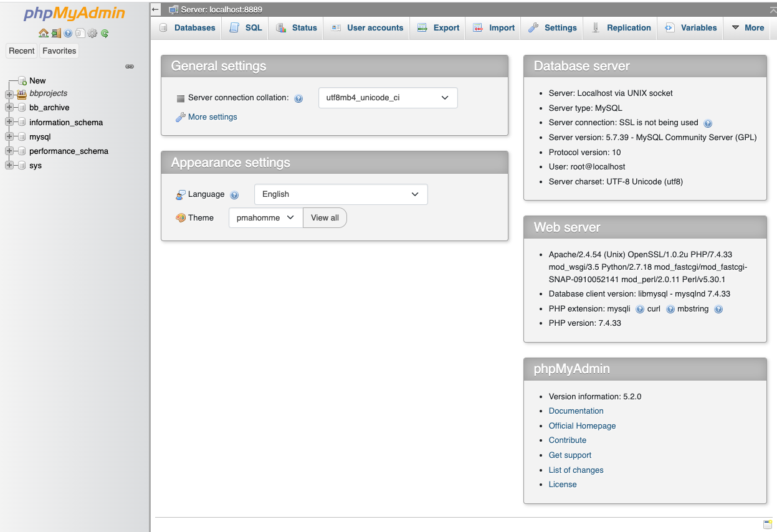Click help icon after curl extension
This screenshot has width=777, height=532.
(x=670, y=309)
